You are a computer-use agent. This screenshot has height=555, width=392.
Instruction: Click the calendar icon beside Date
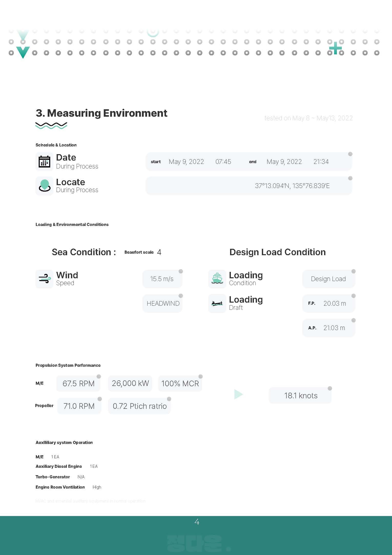point(44,162)
